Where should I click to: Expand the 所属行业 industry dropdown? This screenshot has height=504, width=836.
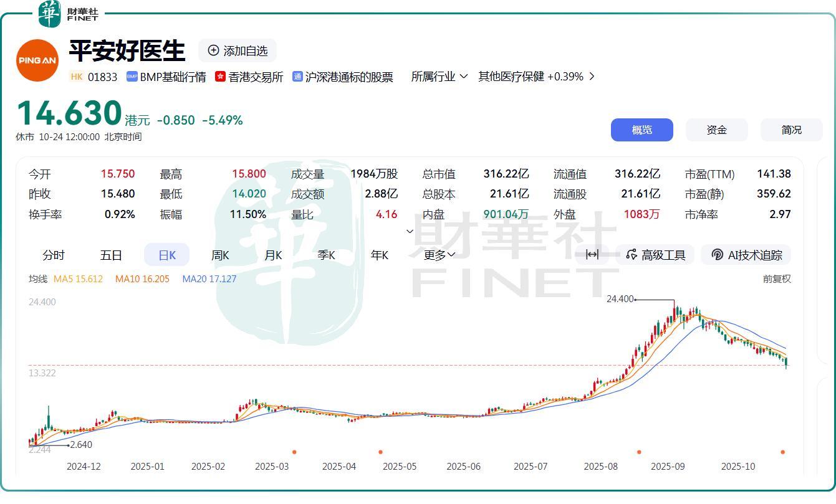pyautogui.click(x=440, y=75)
